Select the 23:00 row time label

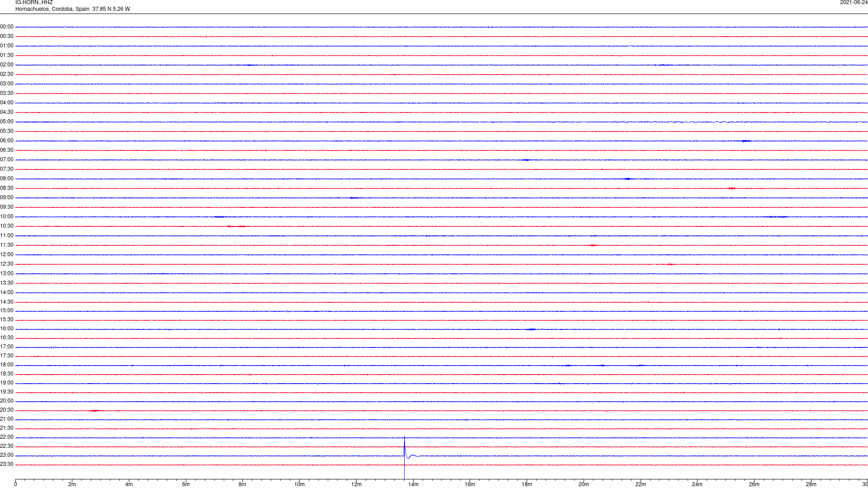tap(7, 455)
